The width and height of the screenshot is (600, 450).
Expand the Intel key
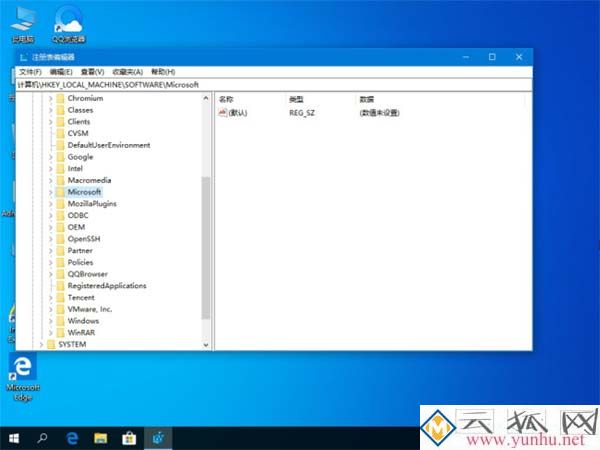[x=51, y=169]
